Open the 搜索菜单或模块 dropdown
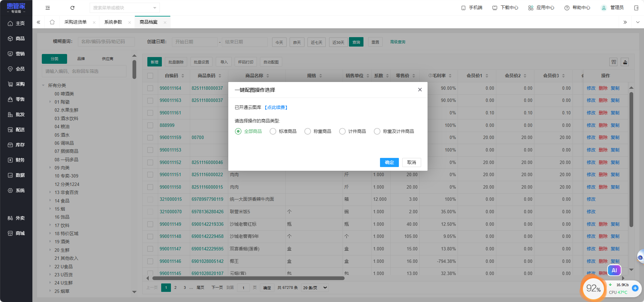Image resolution: width=644 pixels, height=302 pixels. (124, 8)
